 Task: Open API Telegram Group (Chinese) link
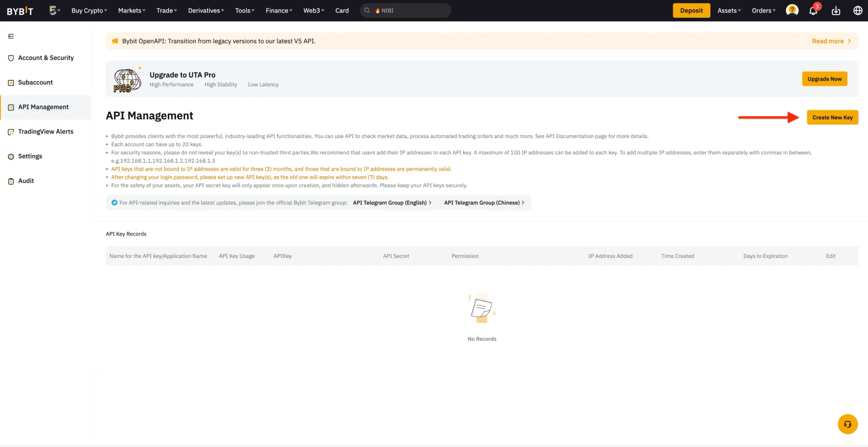484,202
